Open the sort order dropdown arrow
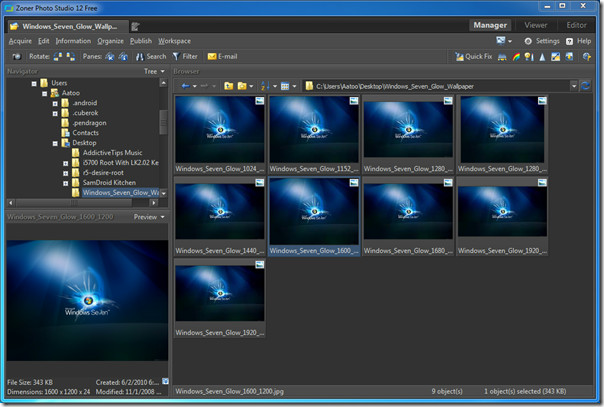The image size is (604, 407). 275,86
